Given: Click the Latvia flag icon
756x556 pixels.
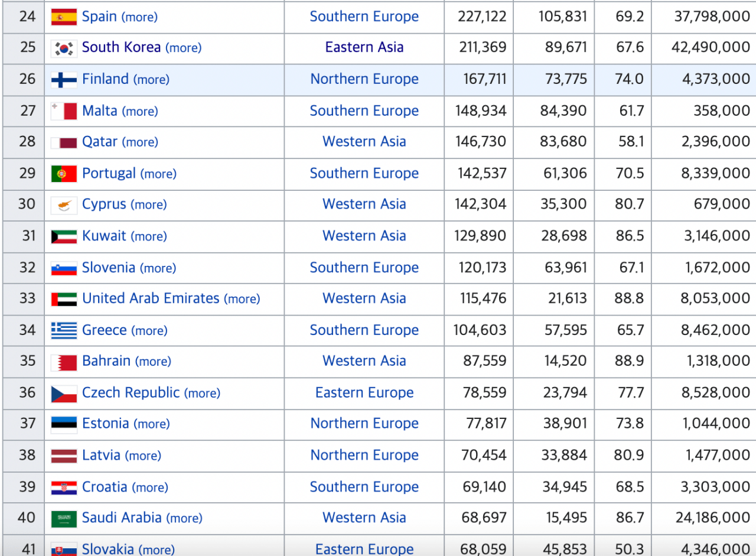Looking at the screenshot, I should (x=64, y=456).
